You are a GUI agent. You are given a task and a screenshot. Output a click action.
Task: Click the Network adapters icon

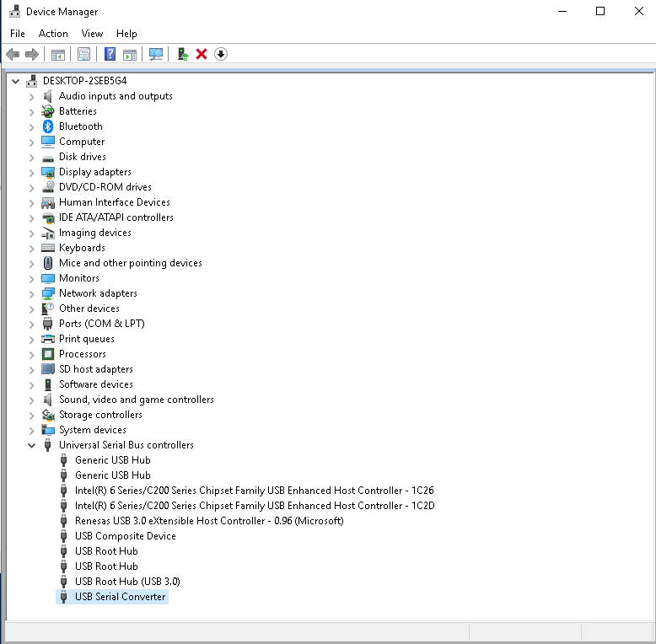click(x=48, y=293)
